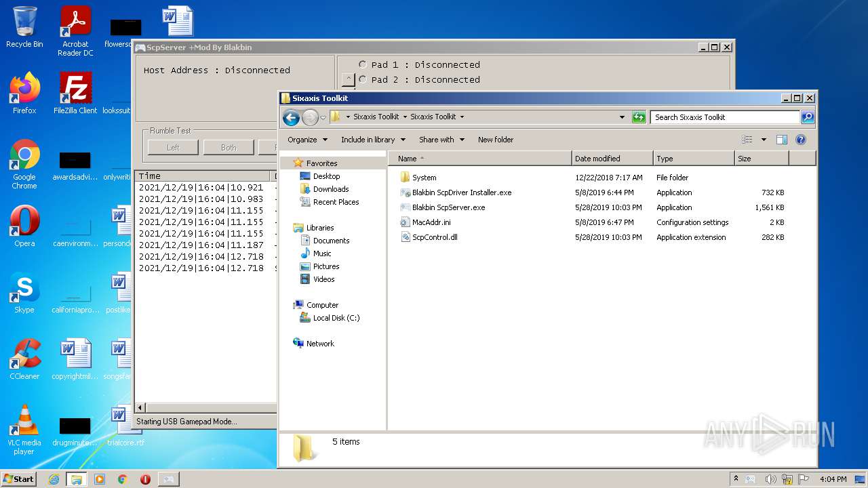The width and height of the screenshot is (868, 488).
Task: Open the view options dropdown arrow
Action: point(764,140)
